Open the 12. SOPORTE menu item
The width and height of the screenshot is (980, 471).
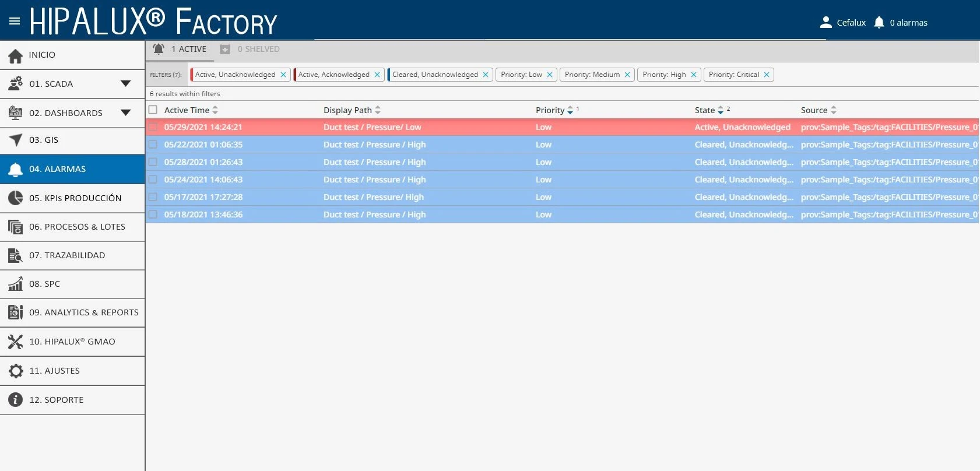[x=72, y=400]
